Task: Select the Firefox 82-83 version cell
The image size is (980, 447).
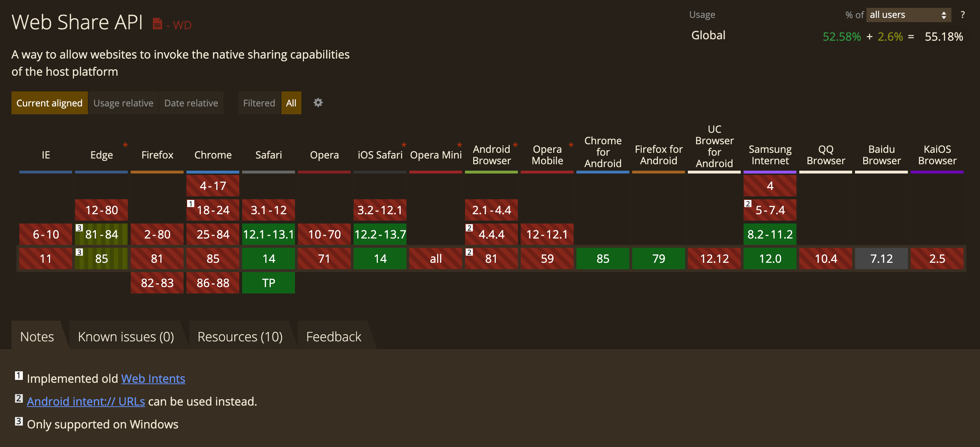Action: pyautogui.click(x=157, y=283)
